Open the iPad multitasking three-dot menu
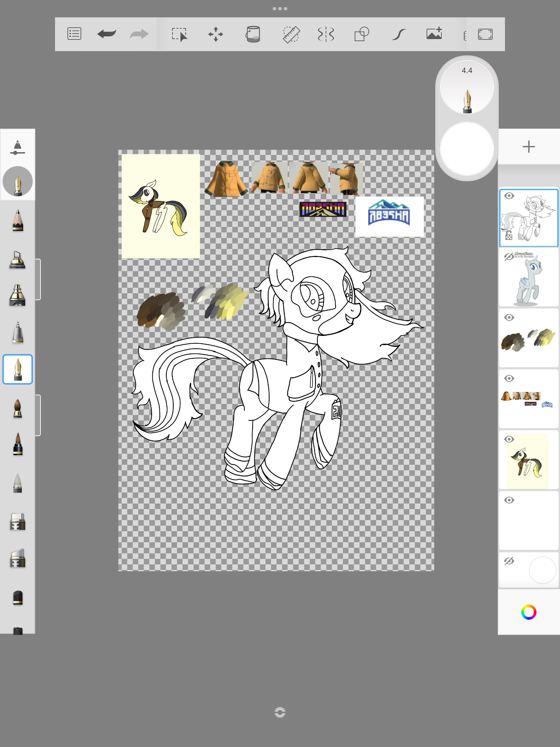Screen dimensions: 560x747 tap(280, 9)
